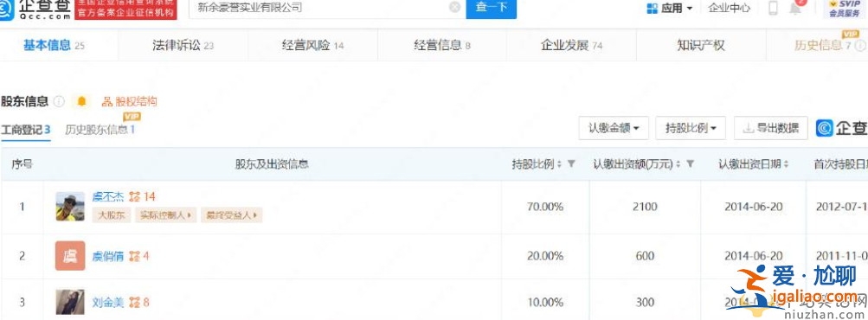
Task: Click the related-companies icon 4 next to 虞俏倩
Action: pyautogui.click(x=139, y=256)
